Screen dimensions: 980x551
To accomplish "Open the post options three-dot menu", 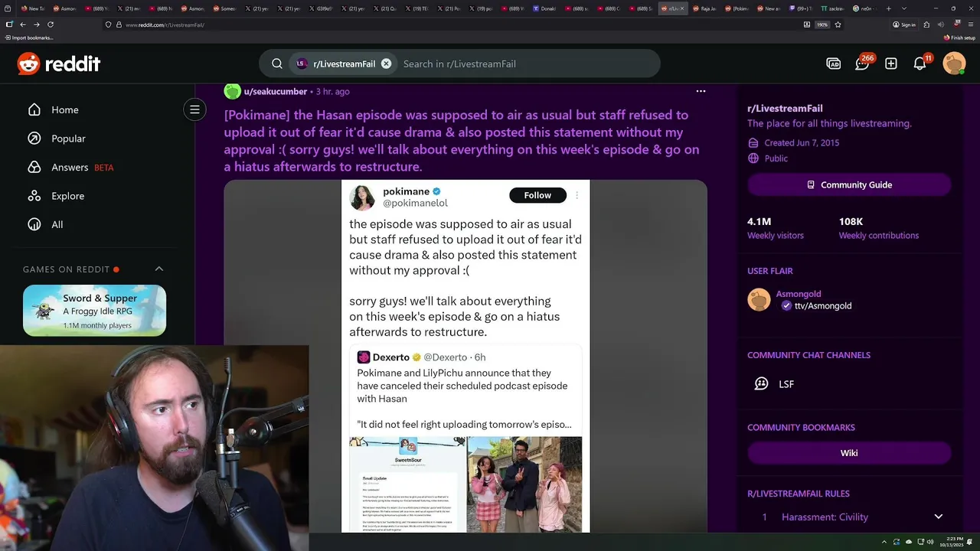I will 701,91.
